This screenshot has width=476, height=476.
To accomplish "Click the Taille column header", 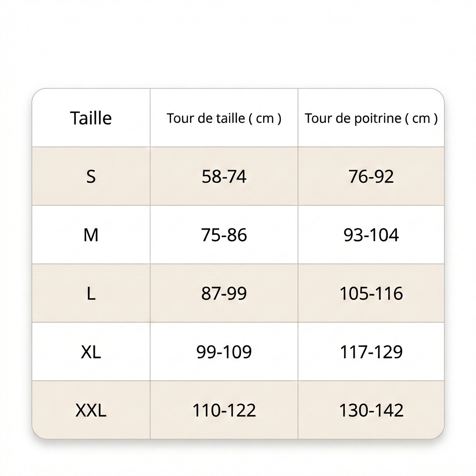I will [91, 118].
